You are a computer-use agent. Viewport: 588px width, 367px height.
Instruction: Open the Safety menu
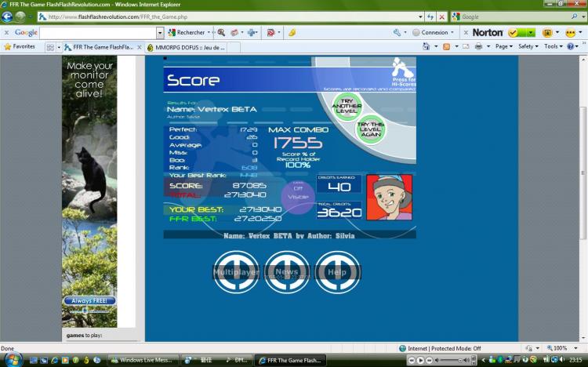[x=528, y=46]
